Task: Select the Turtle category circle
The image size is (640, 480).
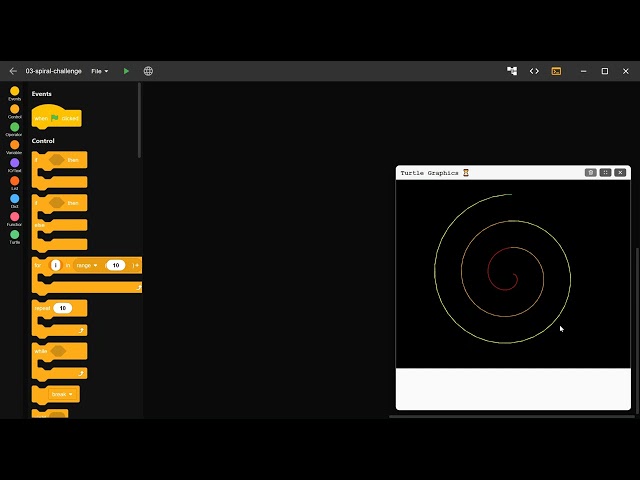Action: tap(15, 234)
